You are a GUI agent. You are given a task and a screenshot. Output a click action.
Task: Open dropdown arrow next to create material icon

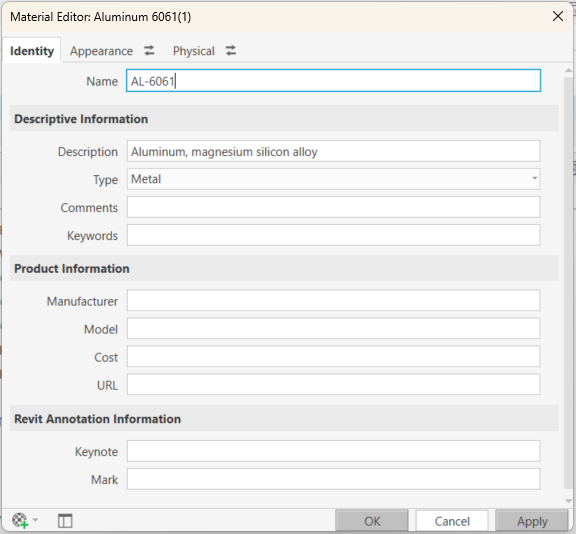coord(35,520)
